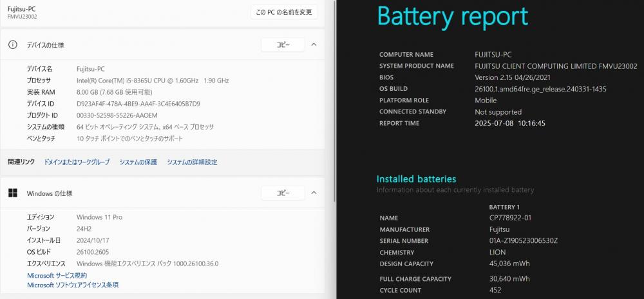Screen dimensions: 644x299
Task: Open Microsoft Software License Terms link
Action: point(73,285)
